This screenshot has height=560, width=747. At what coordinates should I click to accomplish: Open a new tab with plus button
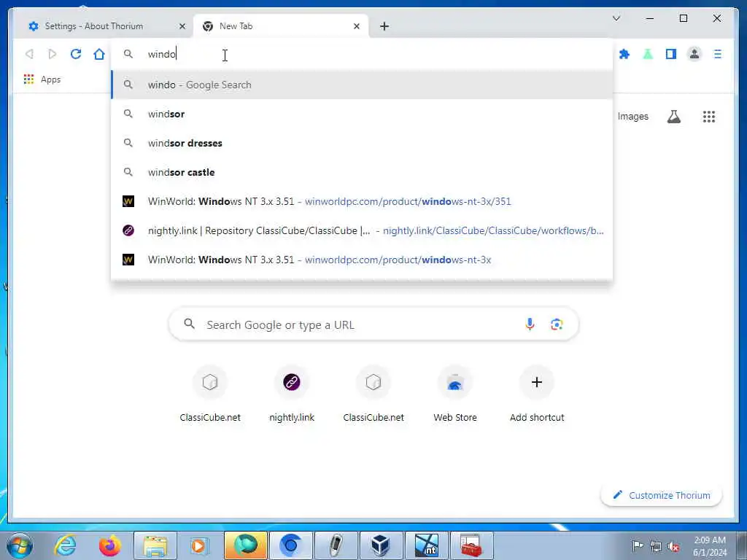click(384, 26)
